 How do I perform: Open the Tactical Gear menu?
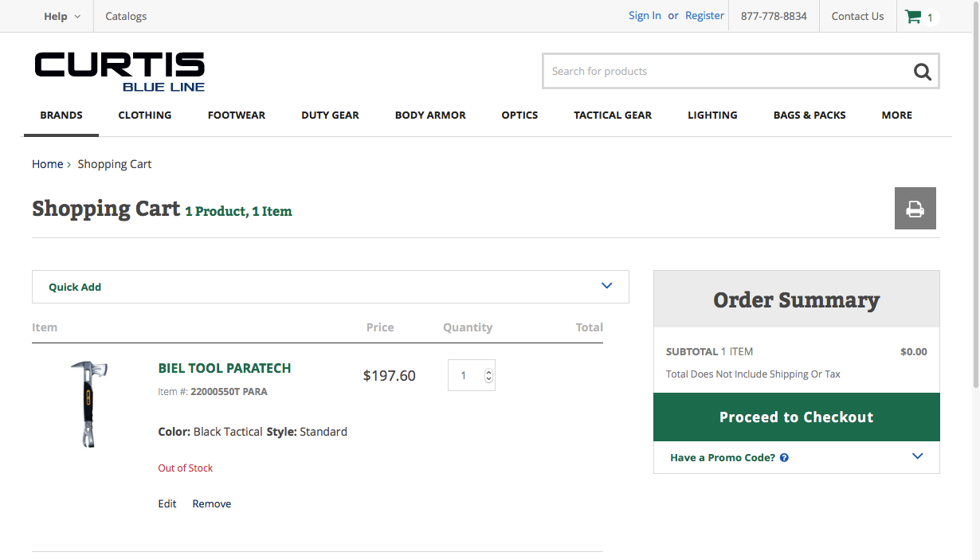tap(613, 115)
